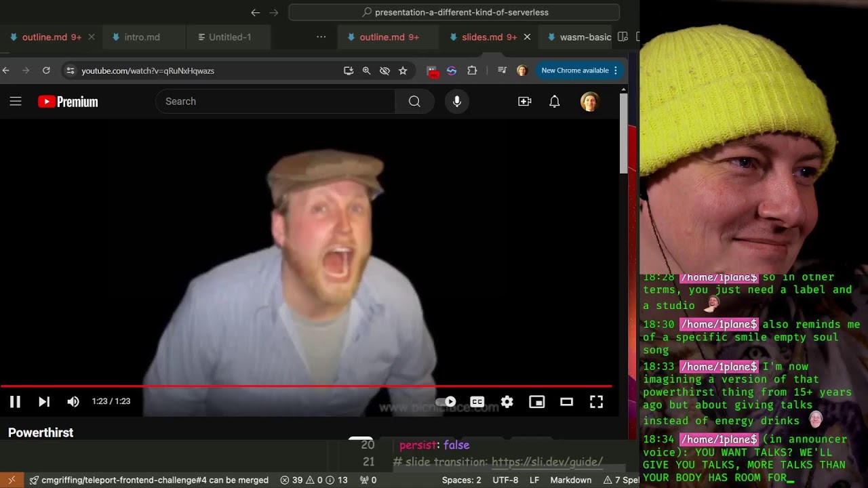The height and width of the screenshot is (488, 868).
Task: Open the Create video button
Action: click(525, 102)
